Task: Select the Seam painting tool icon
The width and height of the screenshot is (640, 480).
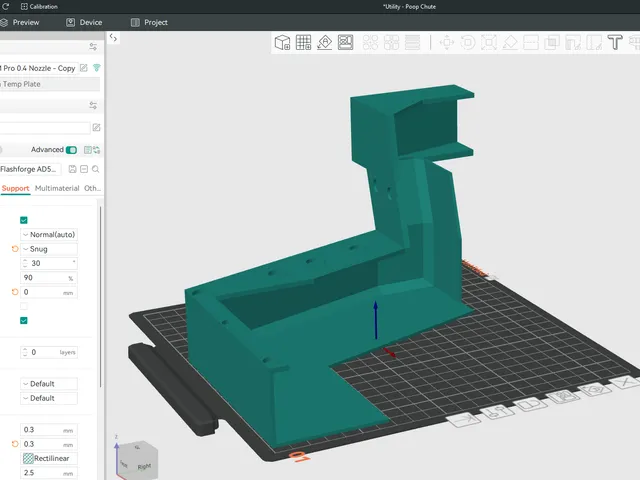Action: pyautogui.click(x=594, y=42)
